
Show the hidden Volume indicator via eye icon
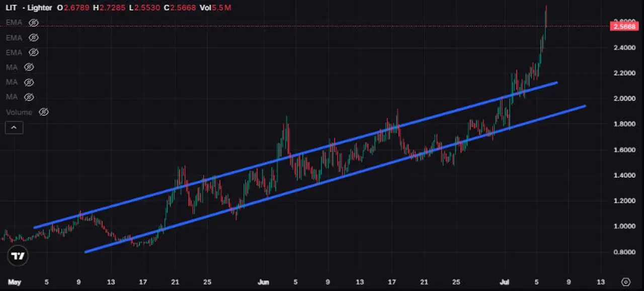[x=44, y=112]
